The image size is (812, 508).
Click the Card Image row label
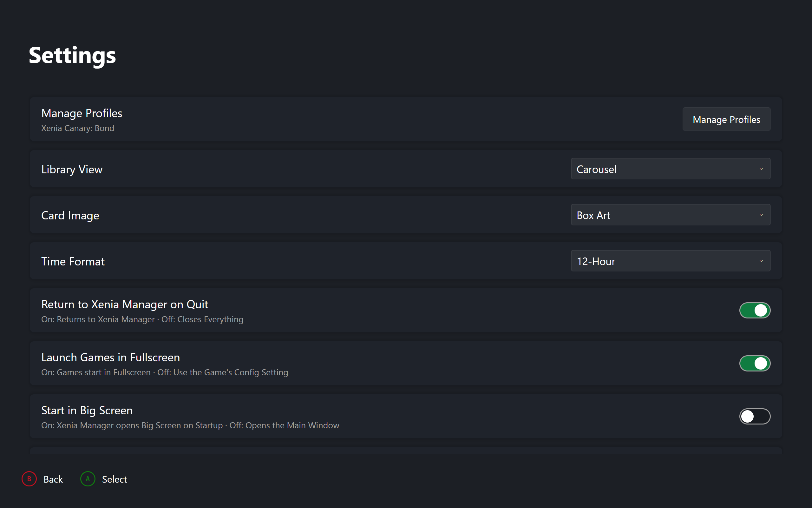70,215
